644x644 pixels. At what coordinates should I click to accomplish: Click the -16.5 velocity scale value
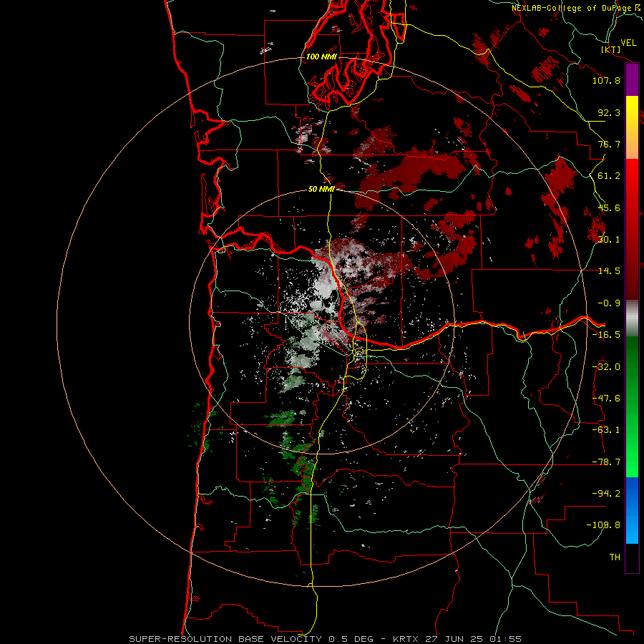(x=606, y=335)
